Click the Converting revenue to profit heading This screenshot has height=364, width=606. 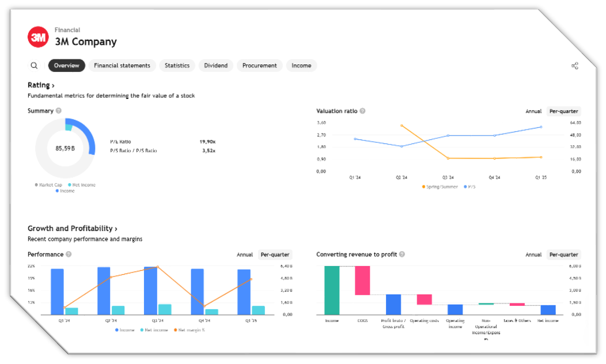[x=357, y=254]
